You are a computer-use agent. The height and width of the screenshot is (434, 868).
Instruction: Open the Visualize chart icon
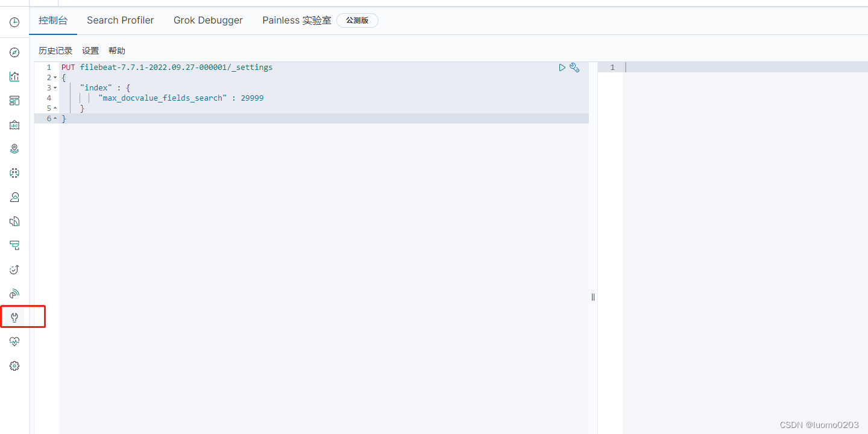click(x=14, y=77)
